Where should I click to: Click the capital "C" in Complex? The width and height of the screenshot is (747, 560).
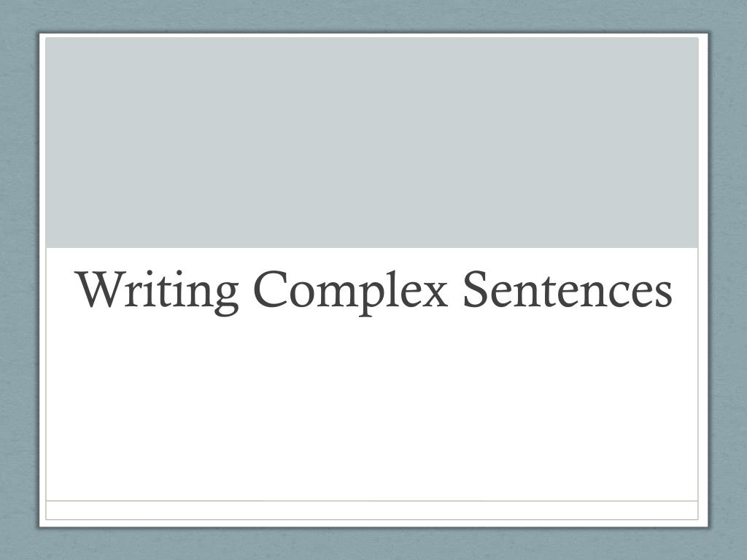(270, 289)
